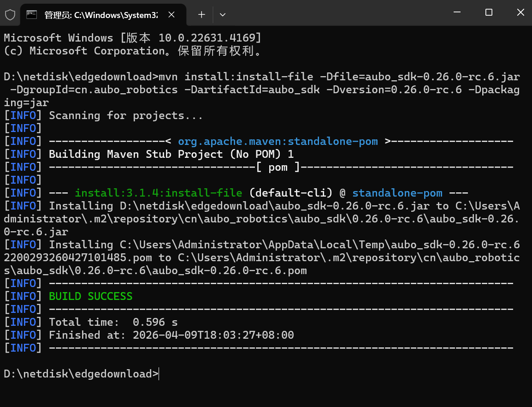
Task: Open the new tab dropdown chevron
Action: point(223,14)
